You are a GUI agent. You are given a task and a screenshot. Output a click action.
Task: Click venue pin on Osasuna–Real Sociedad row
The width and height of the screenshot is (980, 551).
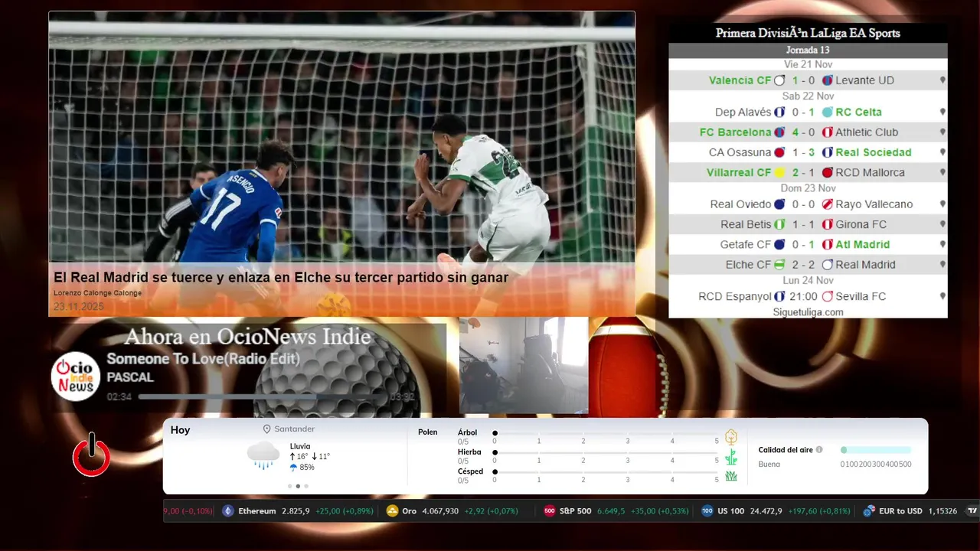click(942, 152)
